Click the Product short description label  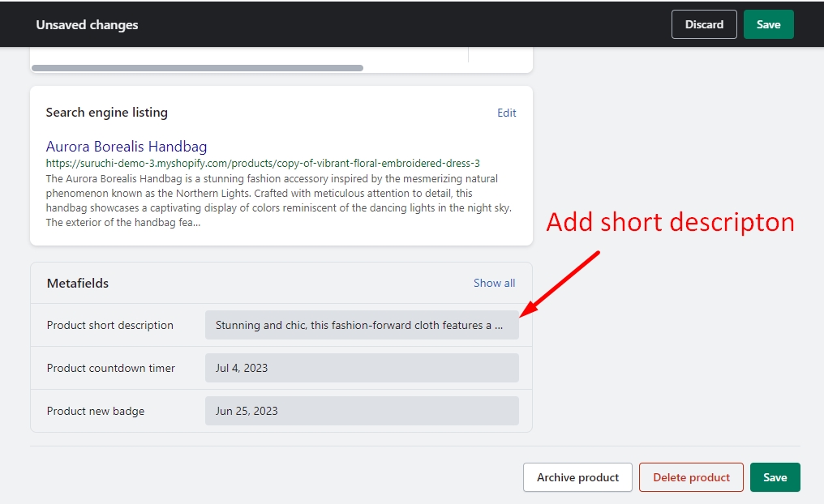[x=110, y=325]
